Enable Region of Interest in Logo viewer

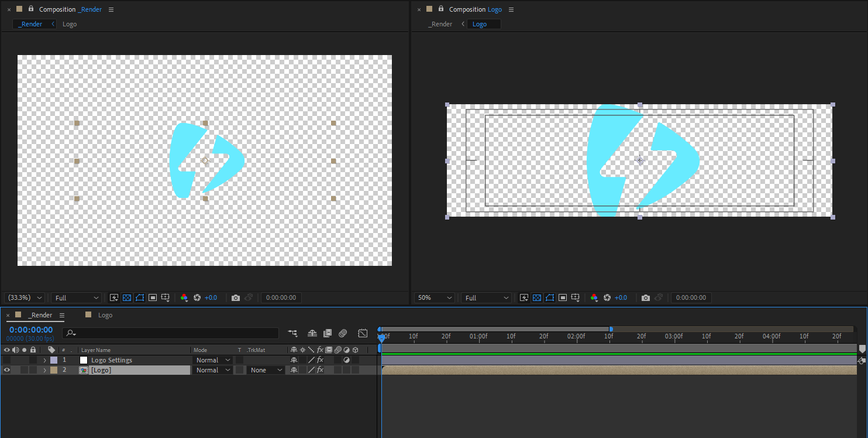point(563,297)
